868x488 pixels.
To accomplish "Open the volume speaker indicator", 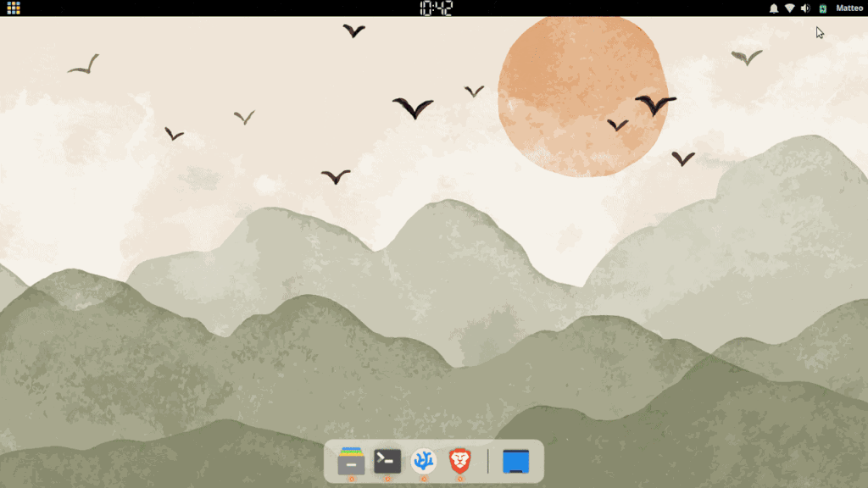I will pos(805,8).
